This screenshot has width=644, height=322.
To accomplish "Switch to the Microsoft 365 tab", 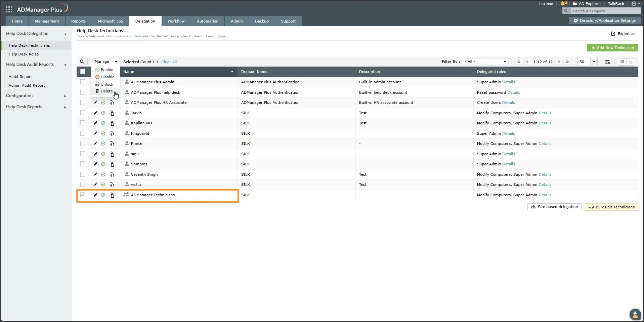I will pos(111,21).
